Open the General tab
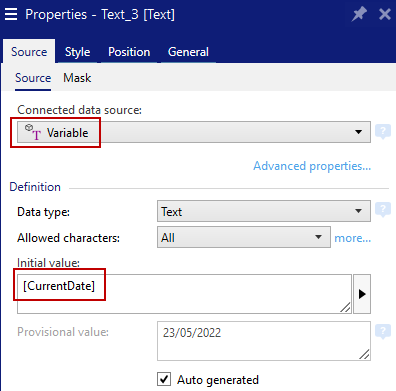The height and width of the screenshot is (391, 396). click(x=188, y=52)
